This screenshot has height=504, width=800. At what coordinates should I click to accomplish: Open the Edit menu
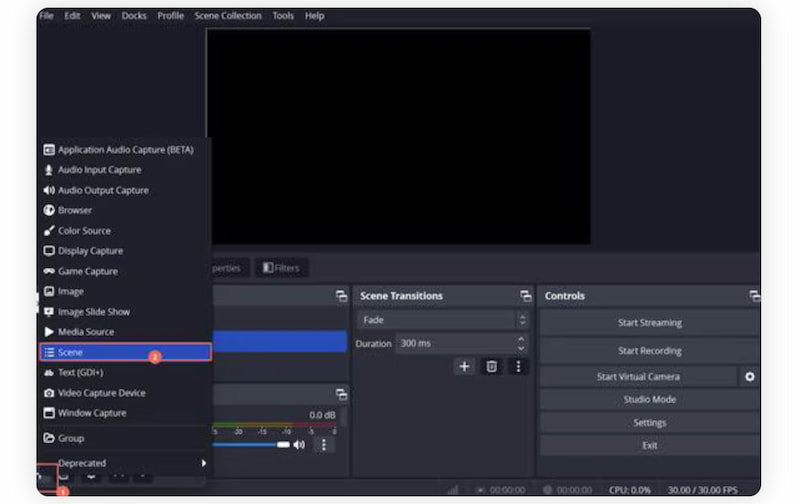(72, 16)
